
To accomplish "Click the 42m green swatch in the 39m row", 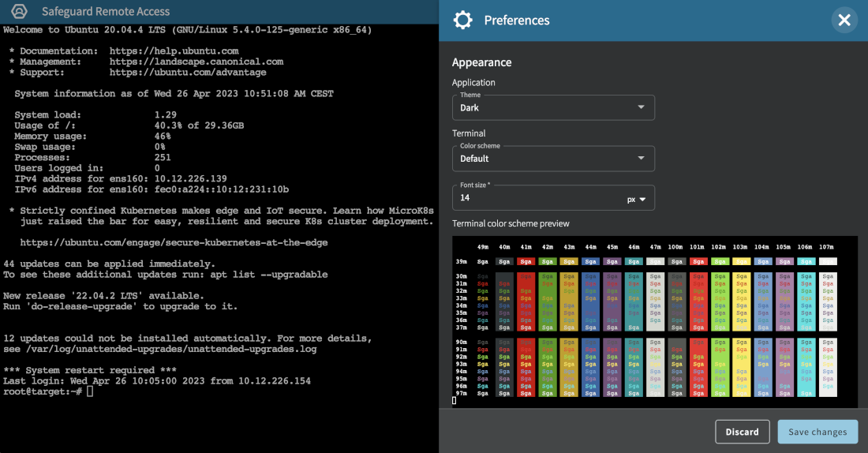I will click(548, 261).
